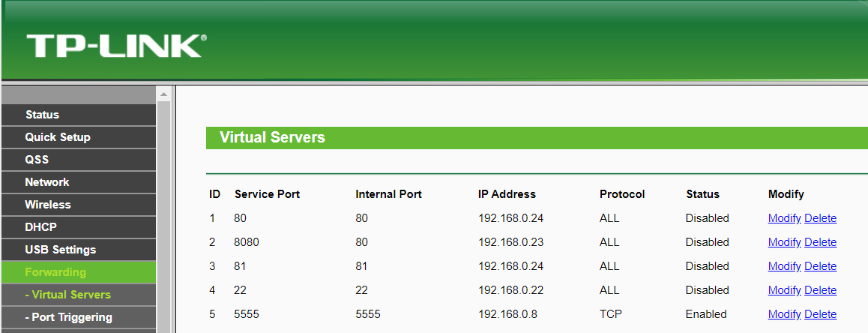Open the Network menu

coord(47,182)
